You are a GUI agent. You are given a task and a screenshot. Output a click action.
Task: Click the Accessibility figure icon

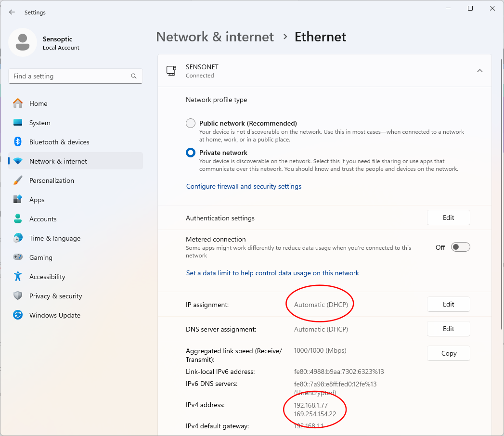click(18, 276)
